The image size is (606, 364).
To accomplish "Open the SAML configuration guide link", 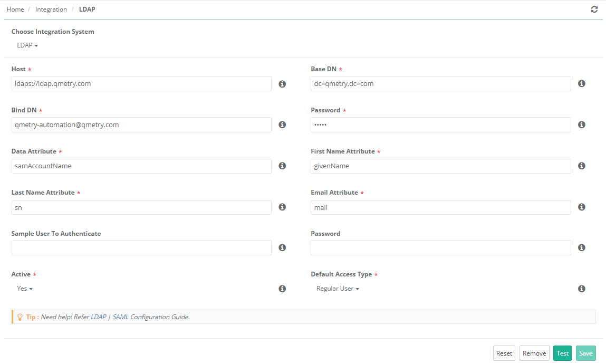I will [120, 317].
